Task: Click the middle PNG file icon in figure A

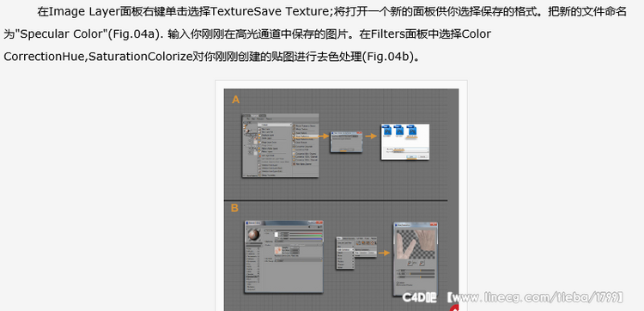Action: [x=399, y=131]
